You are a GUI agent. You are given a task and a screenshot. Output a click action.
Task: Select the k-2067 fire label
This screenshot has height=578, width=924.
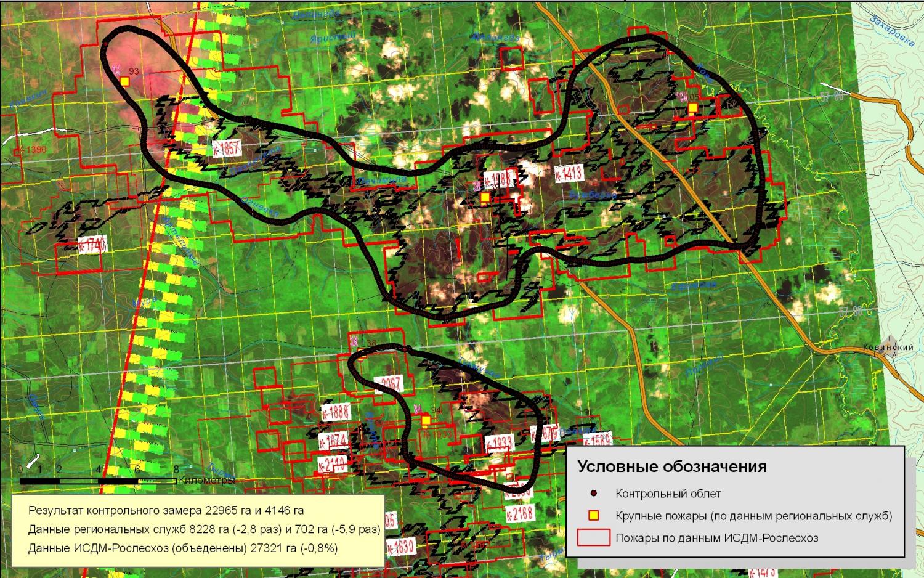(x=387, y=383)
